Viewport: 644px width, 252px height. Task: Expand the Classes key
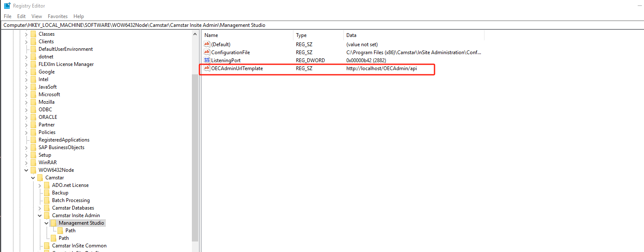[x=26, y=34]
